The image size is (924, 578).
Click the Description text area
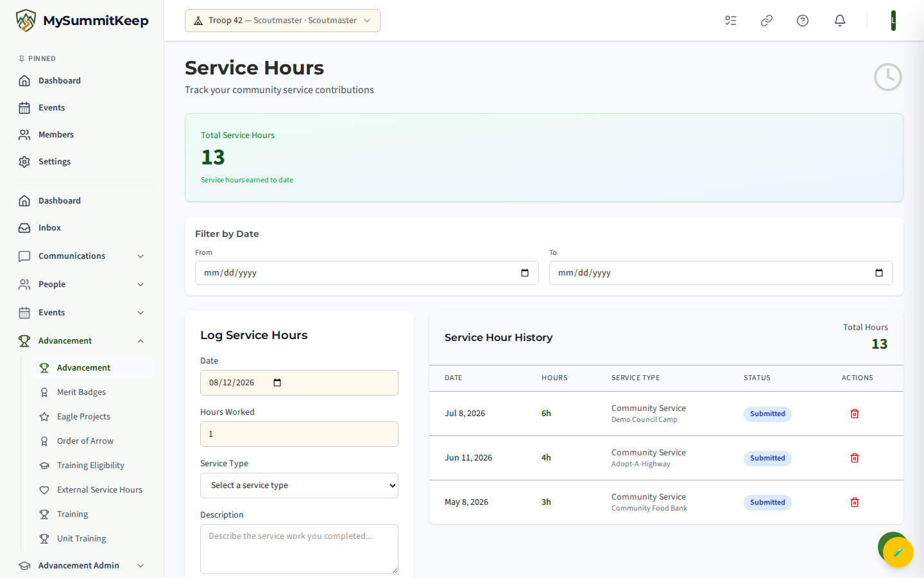(x=299, y=549)
